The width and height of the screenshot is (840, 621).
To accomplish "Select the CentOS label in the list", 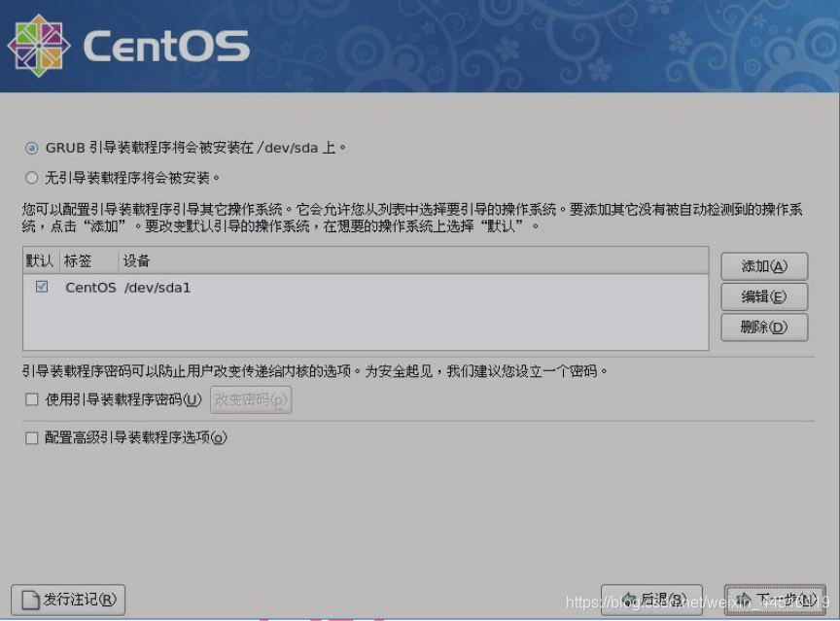I will coord(90,288).
